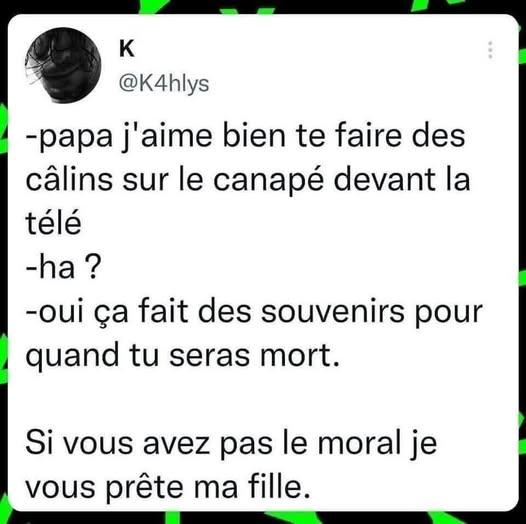
Task: Select the word prête in the last line
Action: pyautogui.click(x=145, y=488)
